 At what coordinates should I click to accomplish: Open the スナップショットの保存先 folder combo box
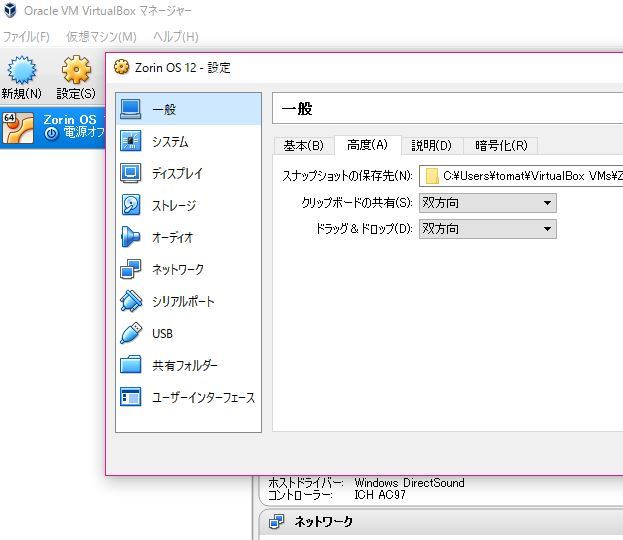(521, 176)
